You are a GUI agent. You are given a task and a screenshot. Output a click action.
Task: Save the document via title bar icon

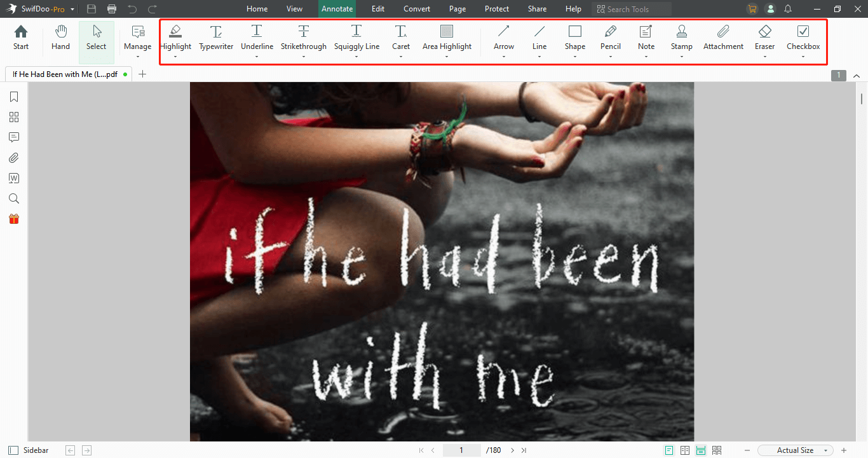(x=92, y=9)
